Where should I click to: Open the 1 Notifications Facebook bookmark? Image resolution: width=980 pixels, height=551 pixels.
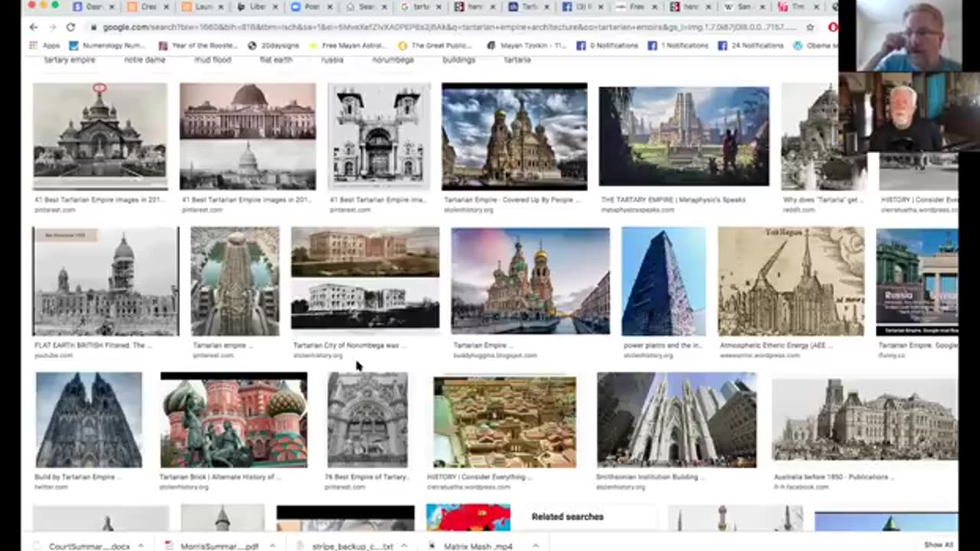678,45
